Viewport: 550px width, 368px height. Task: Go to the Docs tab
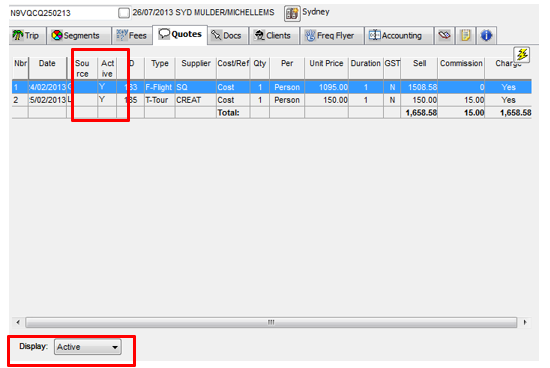tap(227, 35)
